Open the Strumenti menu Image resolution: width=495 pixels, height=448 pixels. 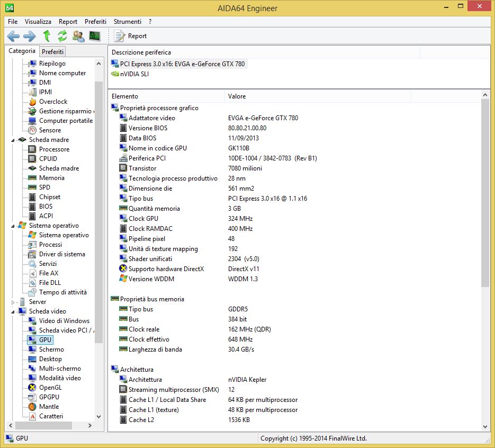(127, 22)
